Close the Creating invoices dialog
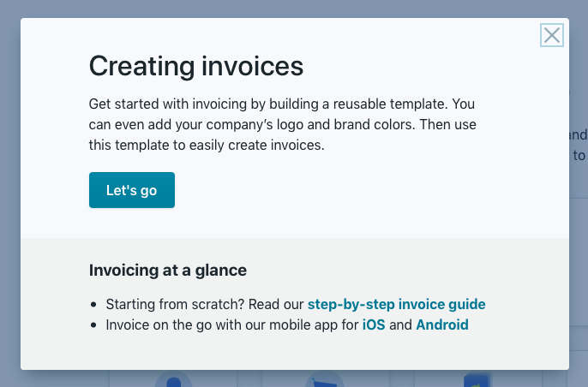Screen dimensions: 588x387 [x=552, y=35]
